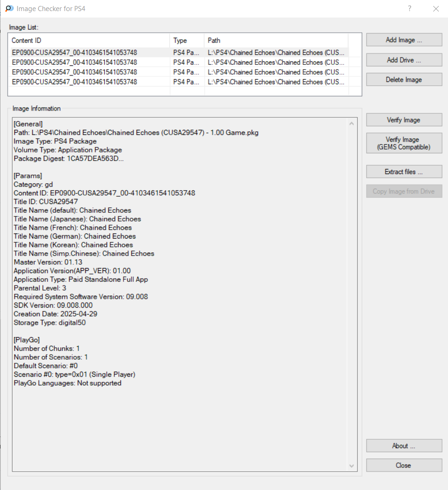Click the Title Name (Japanese) line

click(x=77, y=219)
